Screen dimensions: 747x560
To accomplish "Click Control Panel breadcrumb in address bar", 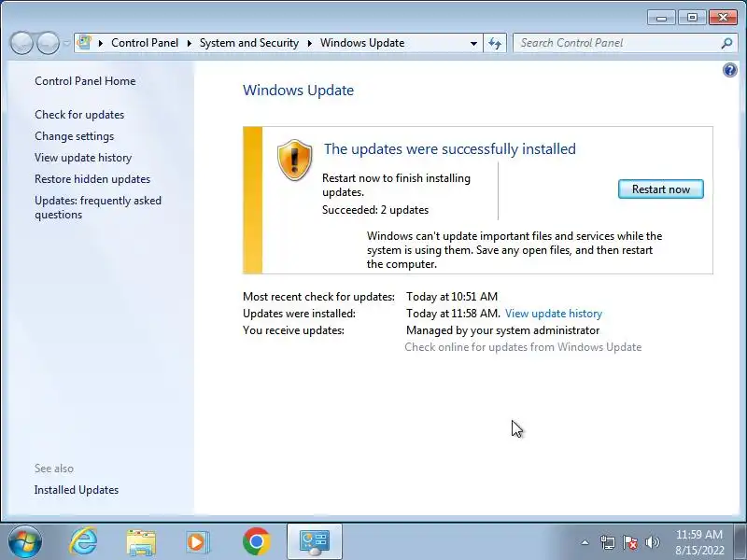I will click(x=145, y=43).
